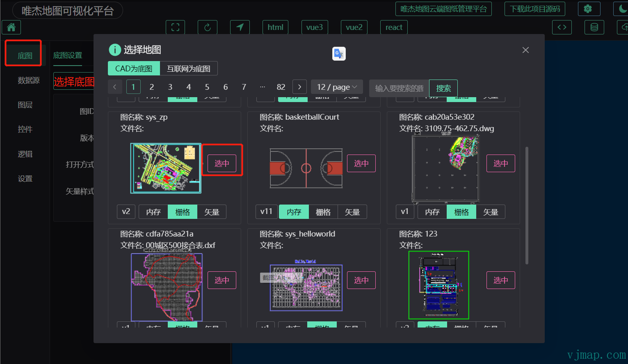628x364 pixels.
Task: Open the code brackets icon
Action: (562, 27)
